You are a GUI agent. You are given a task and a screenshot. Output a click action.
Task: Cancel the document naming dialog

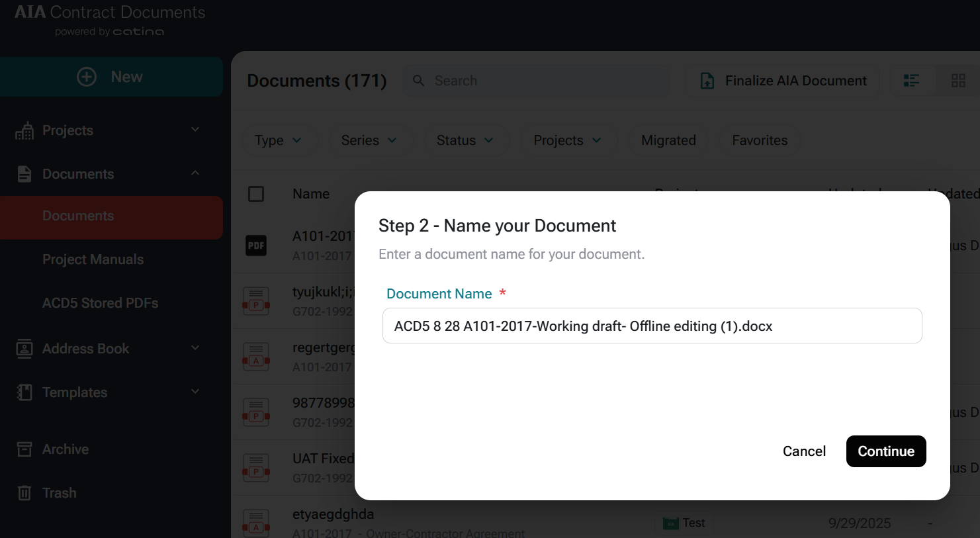(x=804, y=451)
